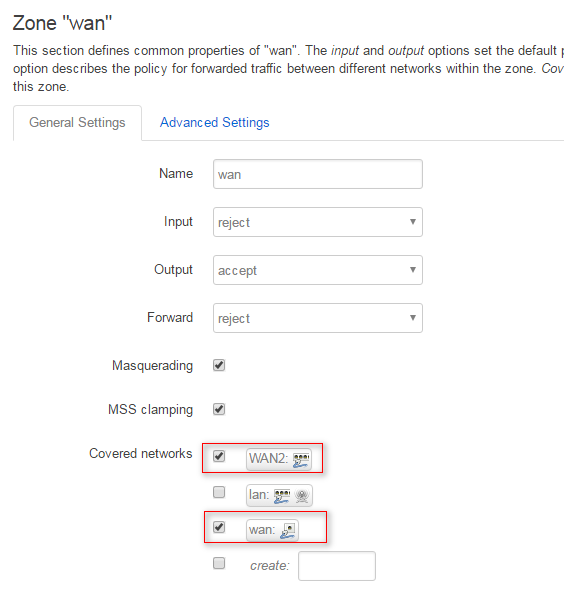Switch to the Advanced Settings tab
Viewport: 564px width, 592px height.
point(214,122)
